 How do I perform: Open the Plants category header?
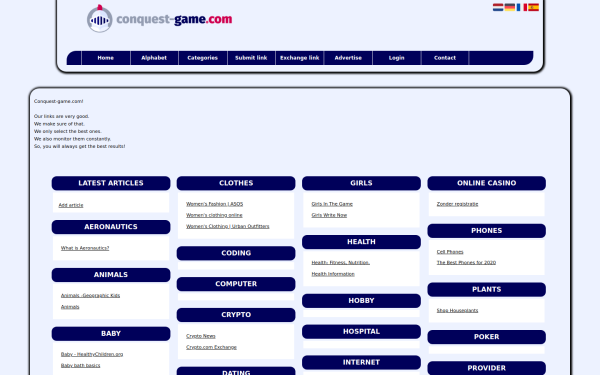(x=487, y=289)
